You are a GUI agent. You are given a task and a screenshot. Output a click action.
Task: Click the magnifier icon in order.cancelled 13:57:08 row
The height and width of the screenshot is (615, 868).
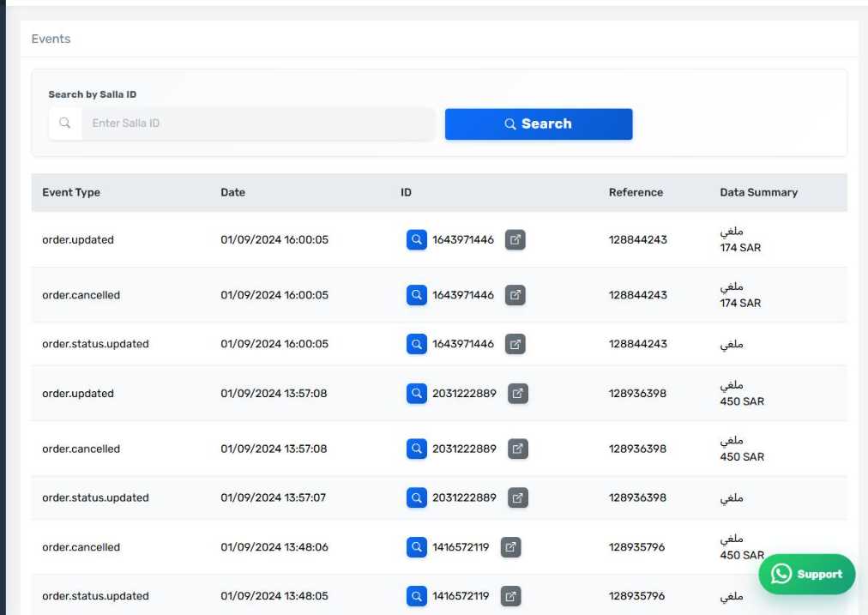[416, 449]
